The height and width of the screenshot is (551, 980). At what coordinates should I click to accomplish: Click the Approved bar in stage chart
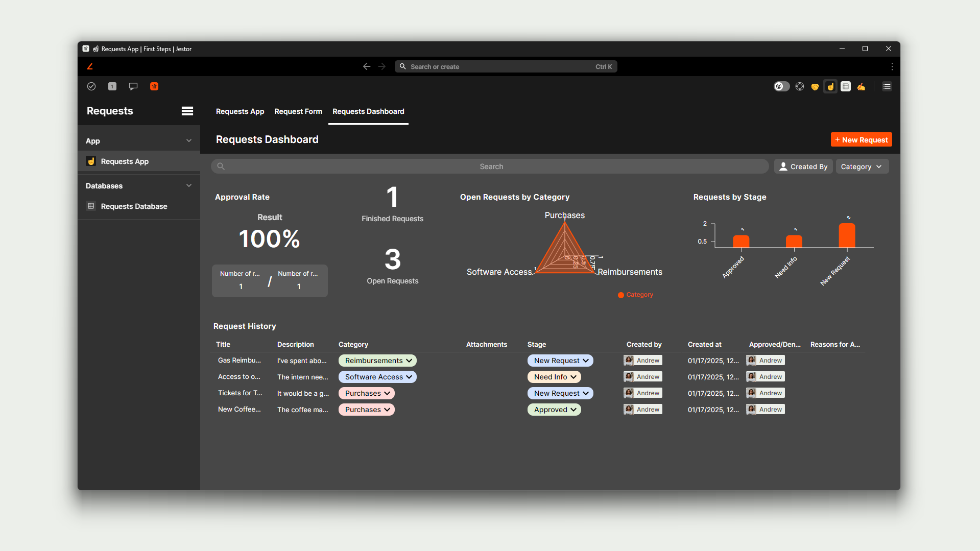point(741,241)
